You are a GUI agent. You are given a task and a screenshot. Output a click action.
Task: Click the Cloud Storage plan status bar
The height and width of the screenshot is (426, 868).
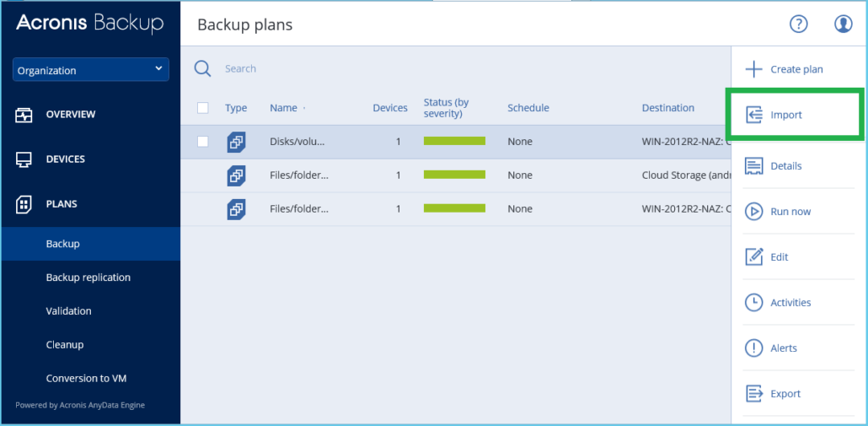click(454, 175)
